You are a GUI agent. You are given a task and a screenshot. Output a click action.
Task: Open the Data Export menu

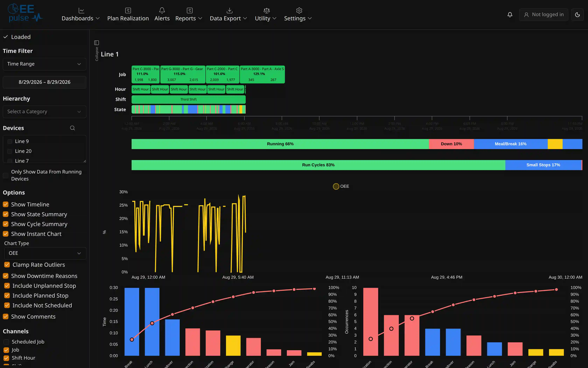tap(228, 15)
